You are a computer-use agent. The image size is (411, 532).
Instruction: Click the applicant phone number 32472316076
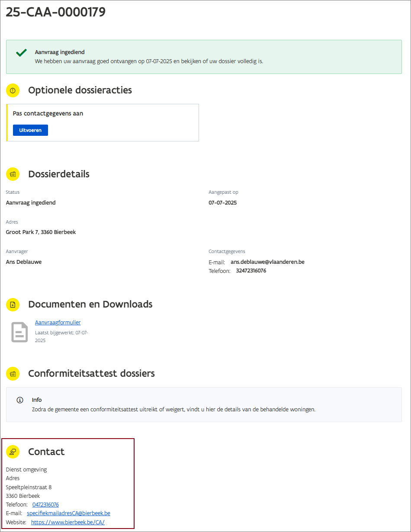(x=251, y=271)
